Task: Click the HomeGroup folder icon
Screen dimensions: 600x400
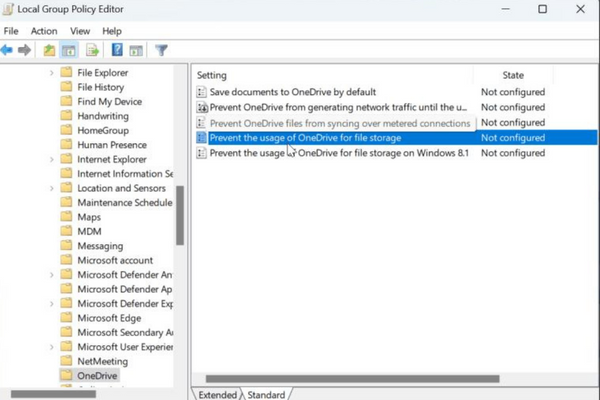Action: tap(67, 130)
